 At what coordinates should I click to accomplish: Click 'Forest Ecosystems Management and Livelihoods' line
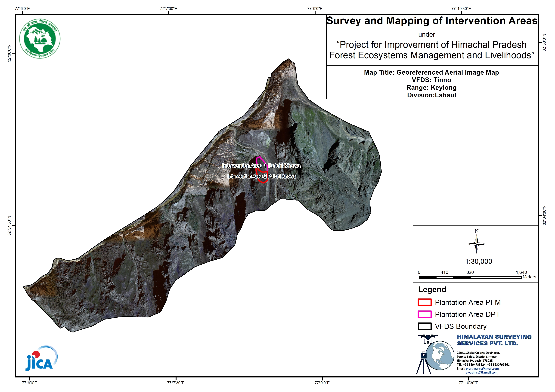[432, 55]
